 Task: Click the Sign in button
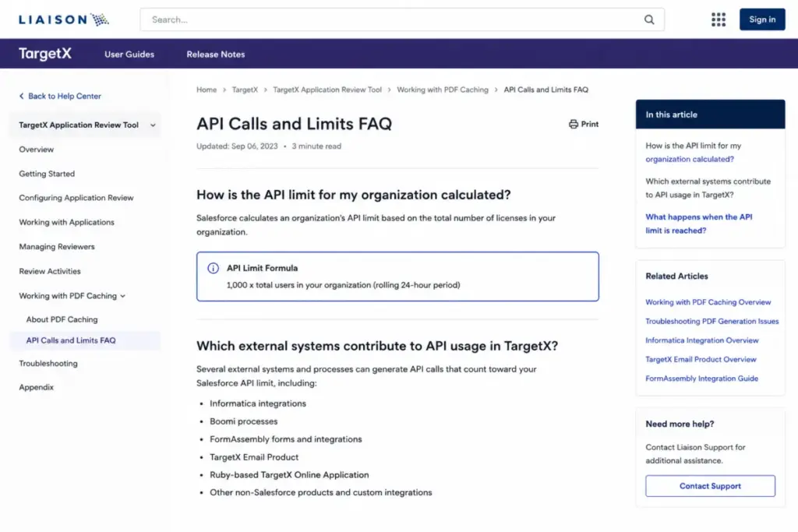762,19
